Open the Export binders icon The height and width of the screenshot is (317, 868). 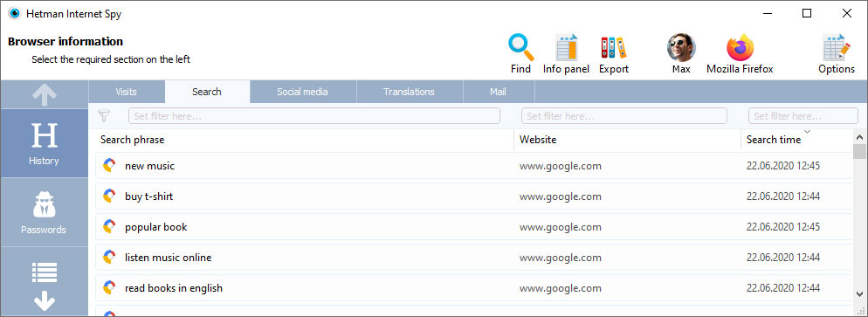tap(613, 48)
